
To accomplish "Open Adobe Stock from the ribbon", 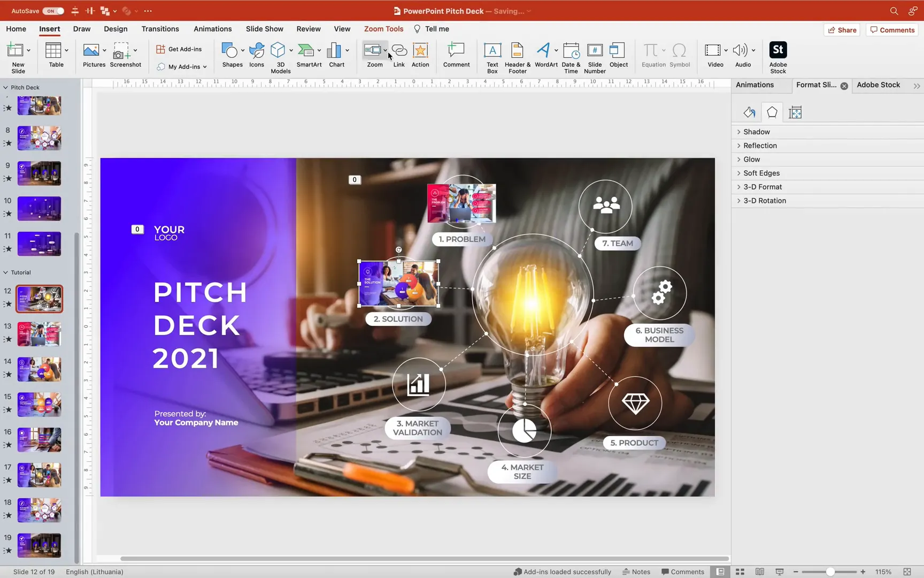I will (778, 56).
